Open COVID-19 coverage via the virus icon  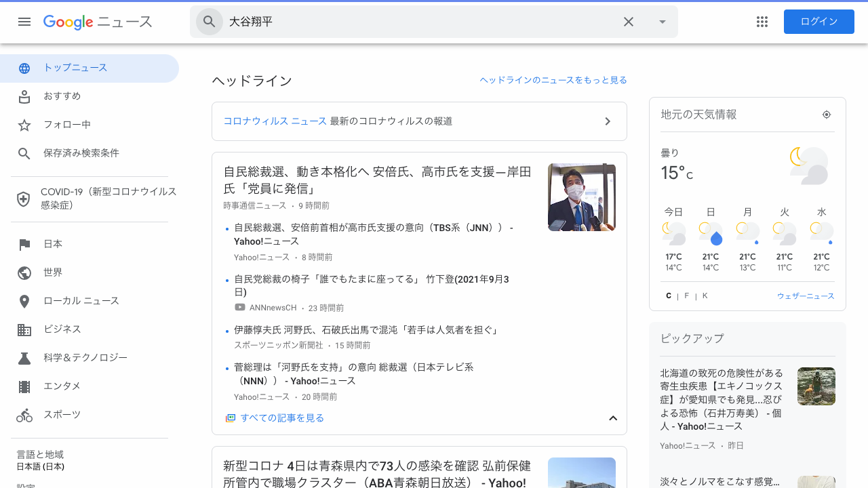click(x=24, y=199)
